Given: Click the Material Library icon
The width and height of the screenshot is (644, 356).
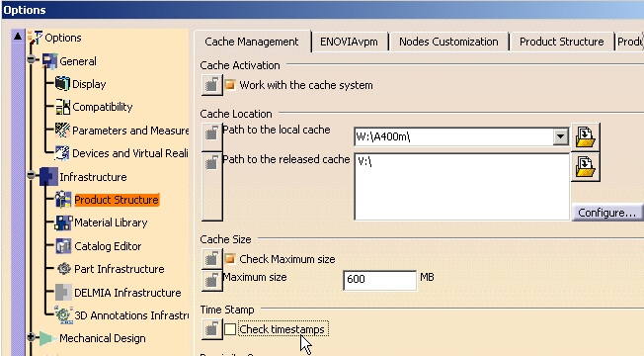Looking at the screenshot, I should pyautogui.click(x=63, y=222).
